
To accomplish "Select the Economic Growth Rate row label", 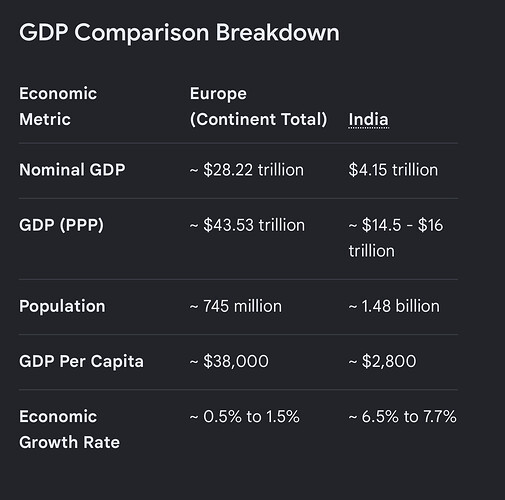I will coord(69,429).
